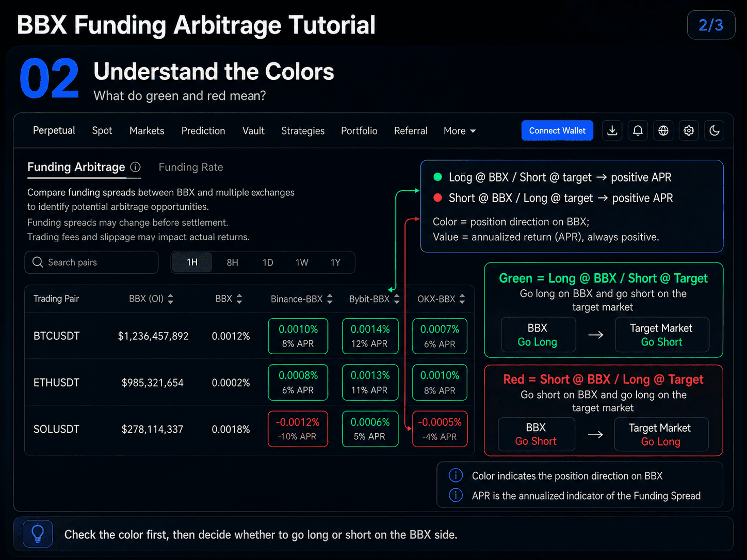Click the 0.0012% BBX rate for BTCUSDT

(x=231, y=336)
